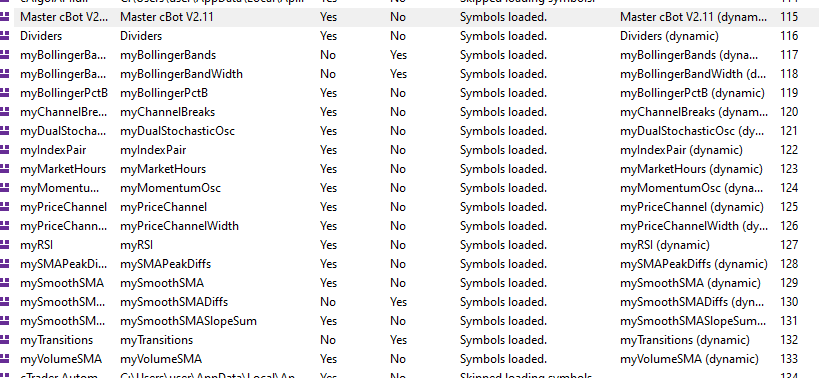The height and width of the screenshot is (378, 819).
Task: Select the myMomentumOsc path cell
Action: [170, 188]
